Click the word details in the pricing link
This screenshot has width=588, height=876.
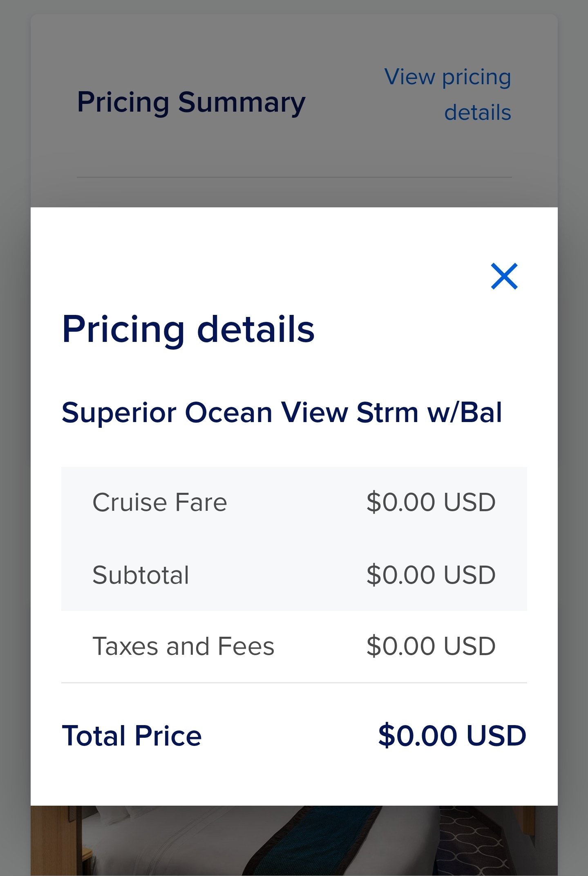point(478,112)
